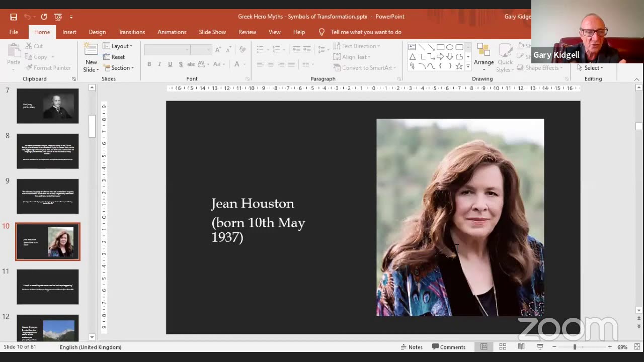Screen dimensions: 644x362
Task: Open Select dropdown in Editing group
Action: pos(590,68)
